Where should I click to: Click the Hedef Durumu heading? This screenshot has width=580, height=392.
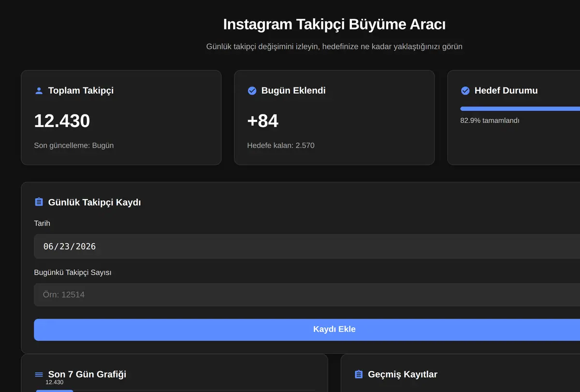506,90
